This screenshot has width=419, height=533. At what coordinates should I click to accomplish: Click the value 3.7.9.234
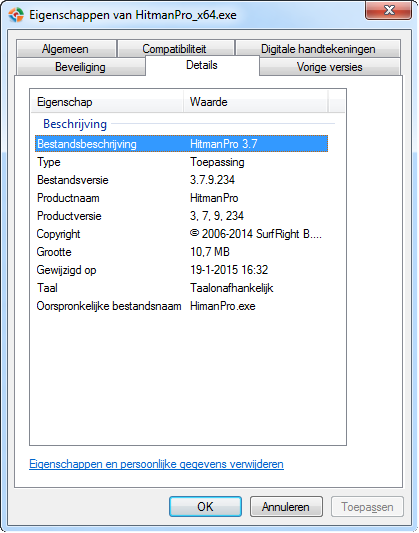coord(212,180)
